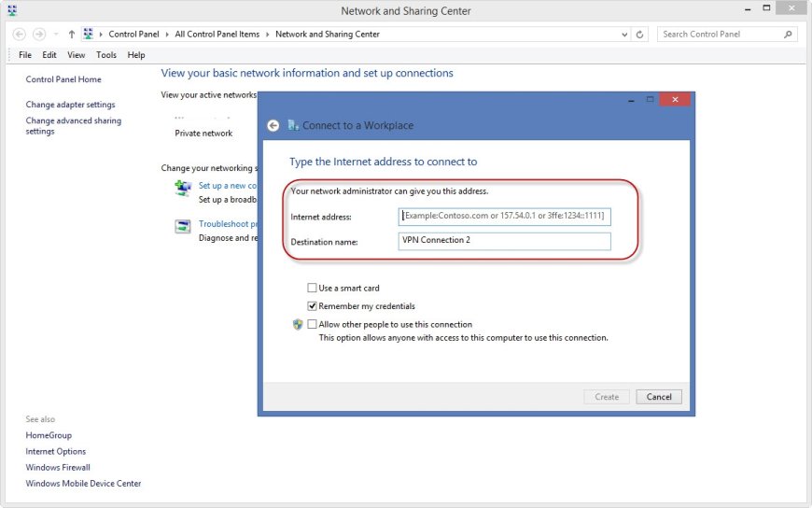Click the Cancel button
The height and width of the screenshot is (508, 812).
[x=659, y=397]
